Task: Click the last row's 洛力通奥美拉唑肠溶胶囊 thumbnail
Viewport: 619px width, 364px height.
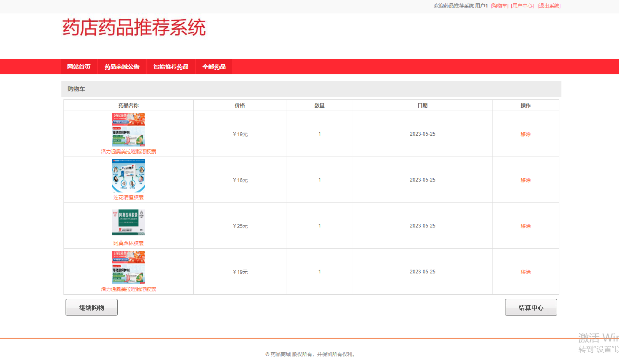Action: [x=129, y=268]
